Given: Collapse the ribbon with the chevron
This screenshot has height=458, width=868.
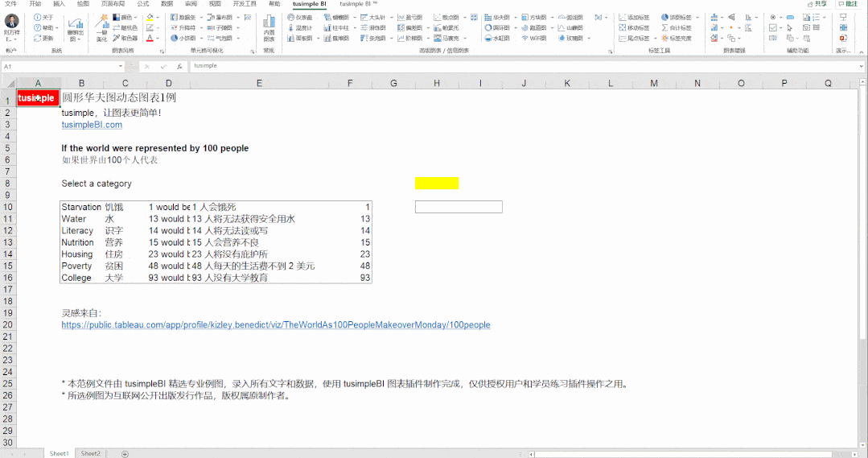Looking at the screenshot, I should coord(861,51).
